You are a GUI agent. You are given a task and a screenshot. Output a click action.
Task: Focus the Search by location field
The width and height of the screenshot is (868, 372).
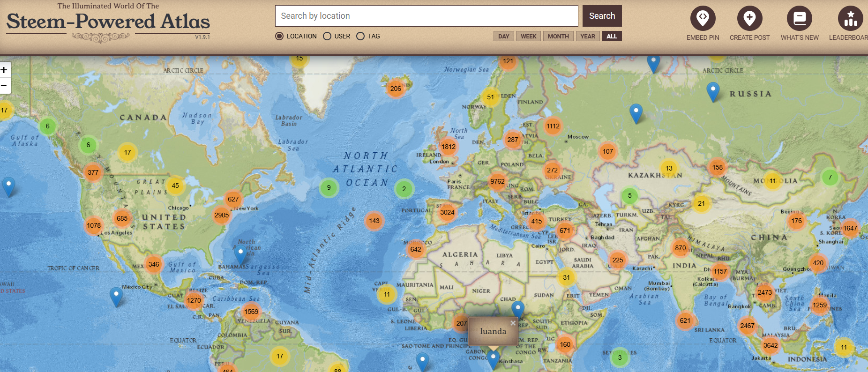[x=427, y=16]
